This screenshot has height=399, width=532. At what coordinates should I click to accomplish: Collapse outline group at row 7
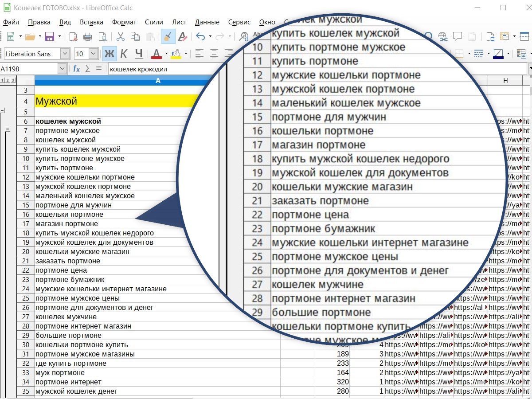coord(8,129)
